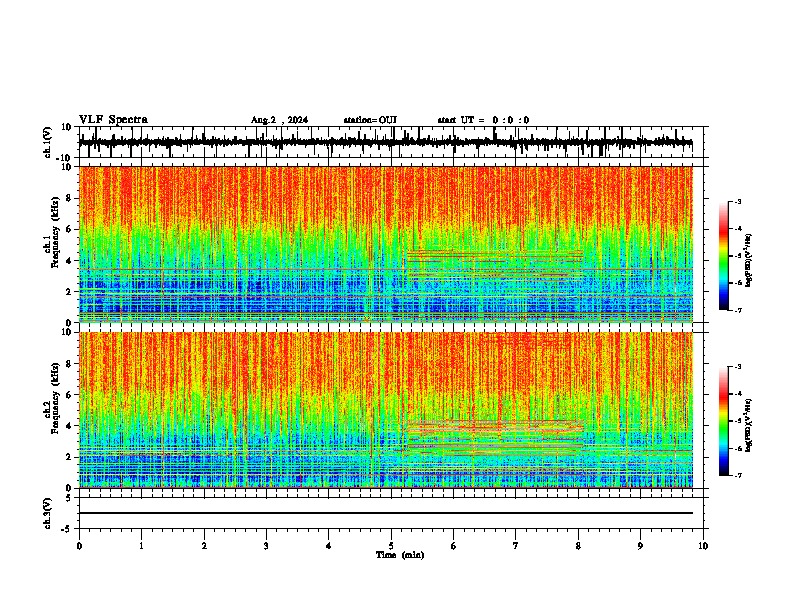Image resolution: width=792 pixels, height=612 pixels.
Task: Select the "start UT = 0 : 0 : 0" text
Action: click(x=483, y=120)
